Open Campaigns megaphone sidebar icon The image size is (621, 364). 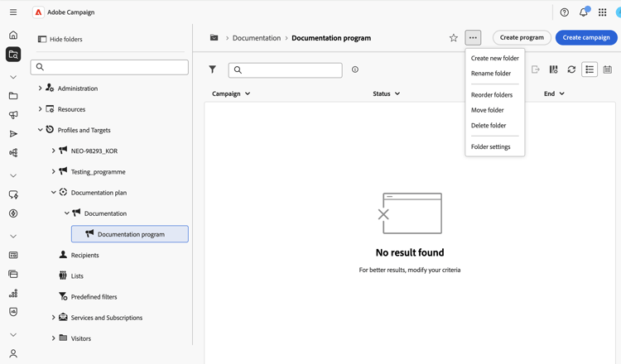(x=13, y=115)
